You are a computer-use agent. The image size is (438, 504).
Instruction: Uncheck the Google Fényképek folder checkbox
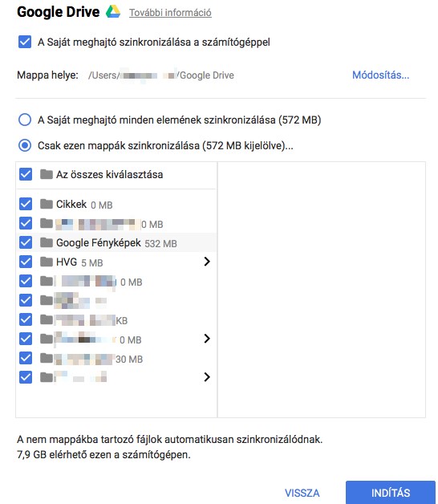26,242
